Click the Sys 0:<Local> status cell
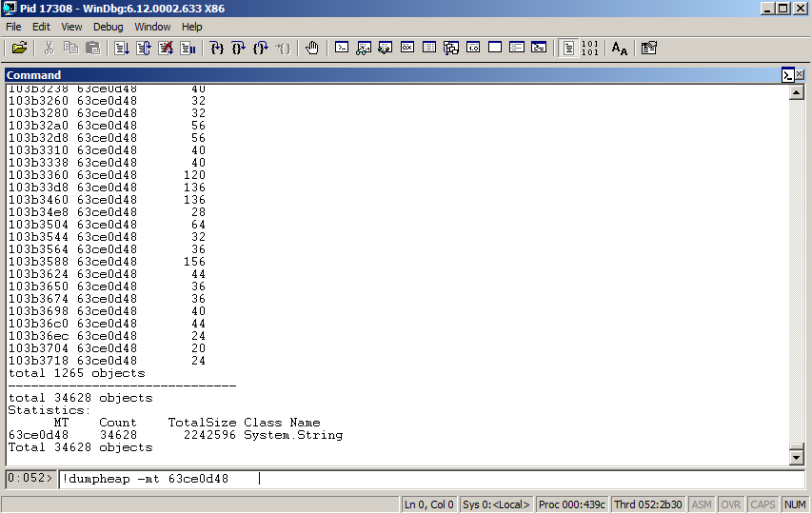Screen dimensions: 812x514 [x=496, y=504]
